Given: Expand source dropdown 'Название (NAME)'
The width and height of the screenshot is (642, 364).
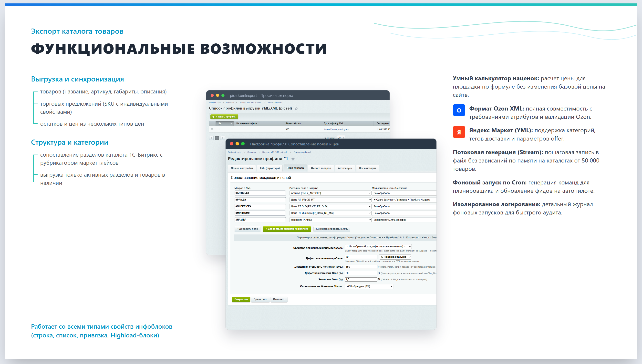Looking at the screenshot, I should click(330, 220).
